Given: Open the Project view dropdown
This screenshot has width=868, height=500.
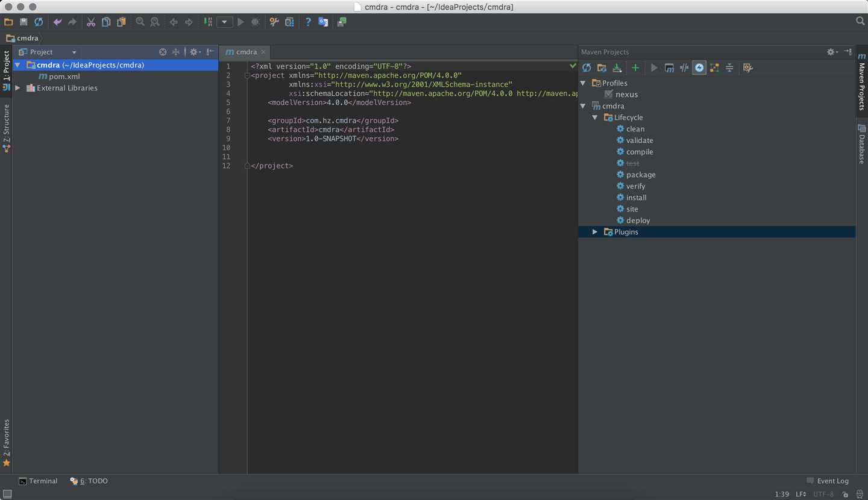Looking at the screenshot, I should point(74,52).
